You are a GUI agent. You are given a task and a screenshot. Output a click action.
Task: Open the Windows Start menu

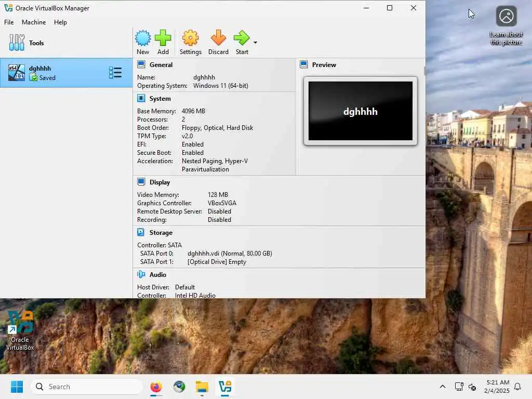tap(17, 387)
